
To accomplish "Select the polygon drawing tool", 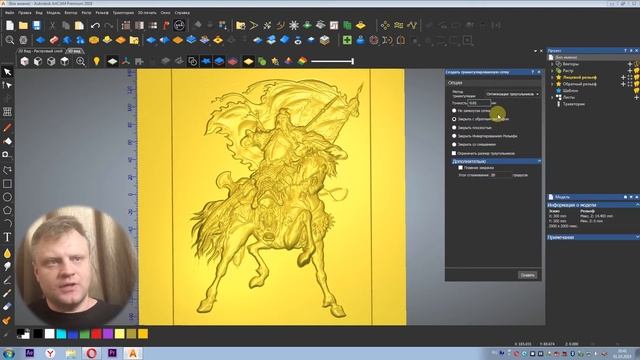I will coord(7,210).
